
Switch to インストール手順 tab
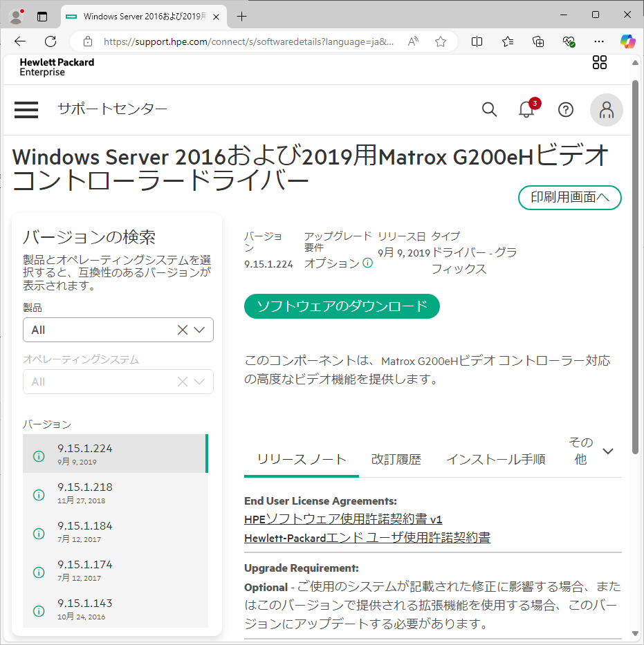coord(496,460)
